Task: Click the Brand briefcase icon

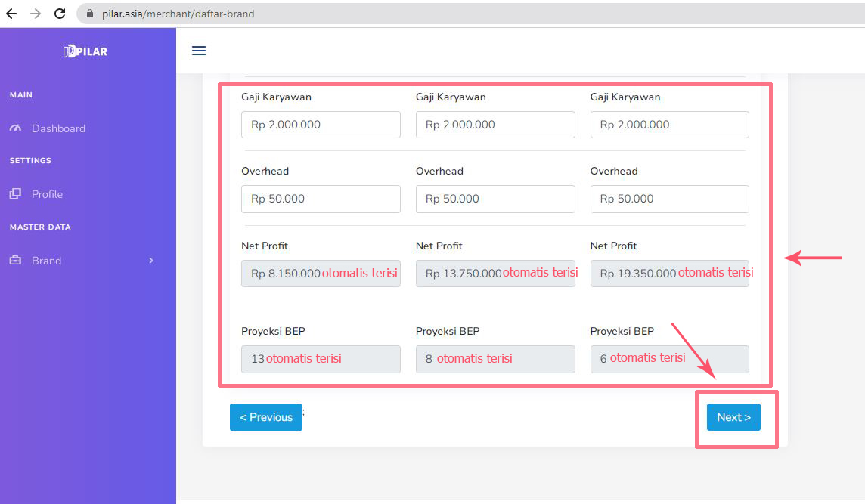Action: [16, 261]
